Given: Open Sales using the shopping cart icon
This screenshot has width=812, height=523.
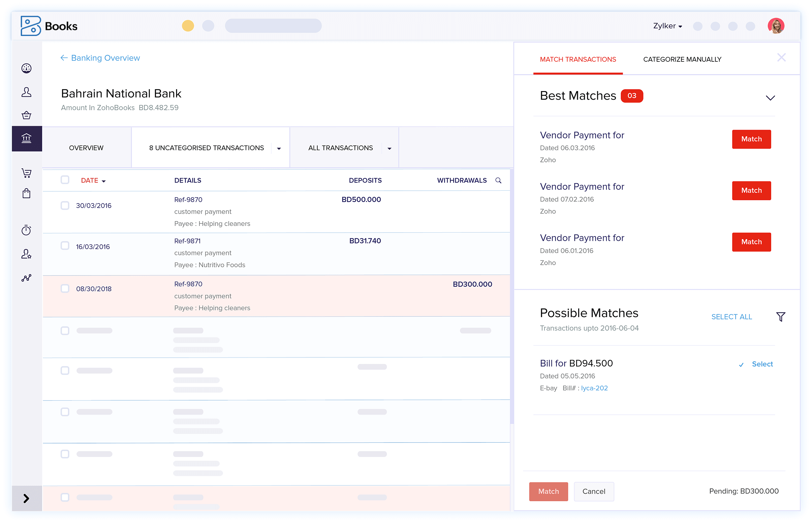Looking at the screenshot, I should pyautogui.click(x=27, y=173).
